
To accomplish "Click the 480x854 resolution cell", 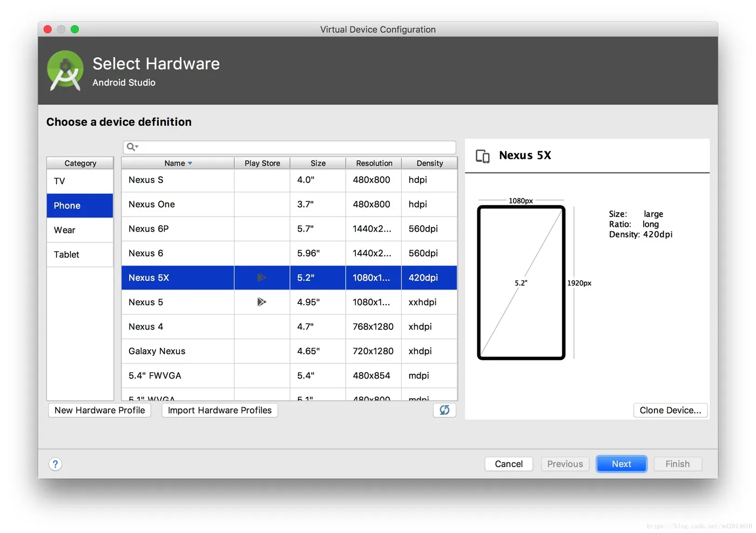I will pos(373,375).
